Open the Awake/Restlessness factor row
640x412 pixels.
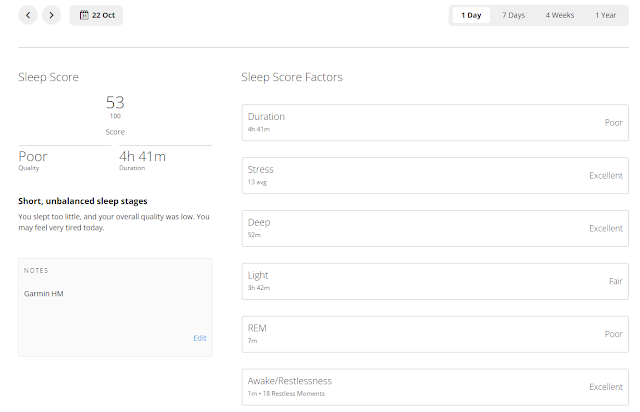[x=435, y=386]
